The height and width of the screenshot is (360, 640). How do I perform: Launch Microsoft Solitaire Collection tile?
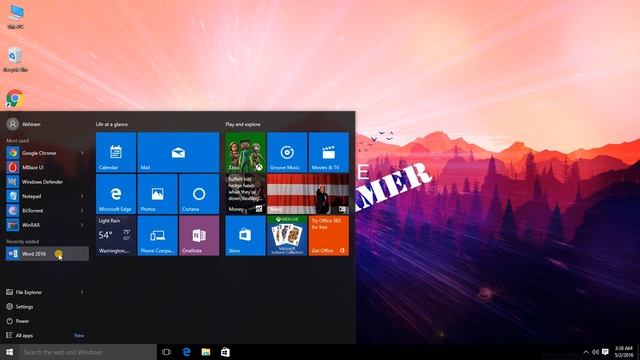click(x=287, y=236)
